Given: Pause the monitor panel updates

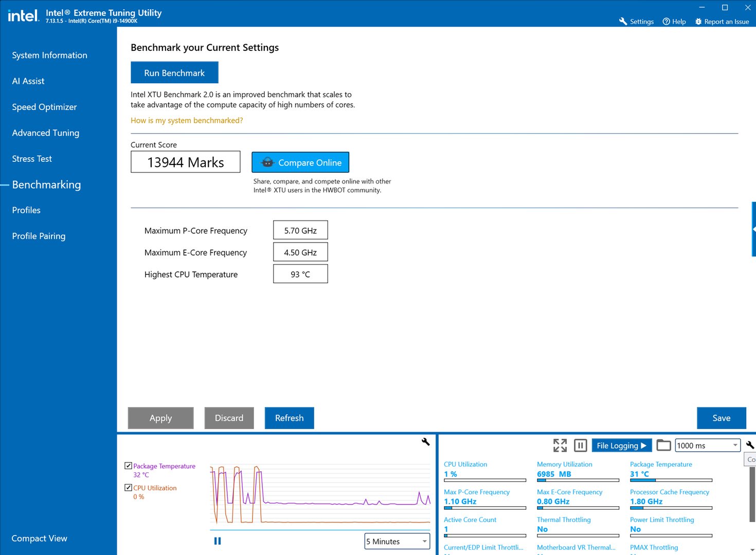Looking at the screenshot, I should (580, 446).
